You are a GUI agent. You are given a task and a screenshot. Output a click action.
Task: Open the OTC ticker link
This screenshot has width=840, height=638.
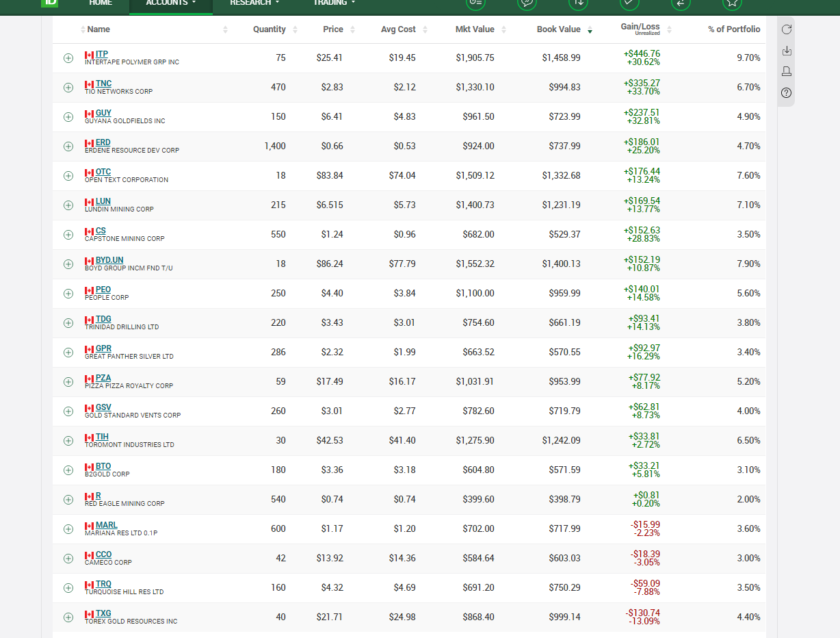point(103,172)
